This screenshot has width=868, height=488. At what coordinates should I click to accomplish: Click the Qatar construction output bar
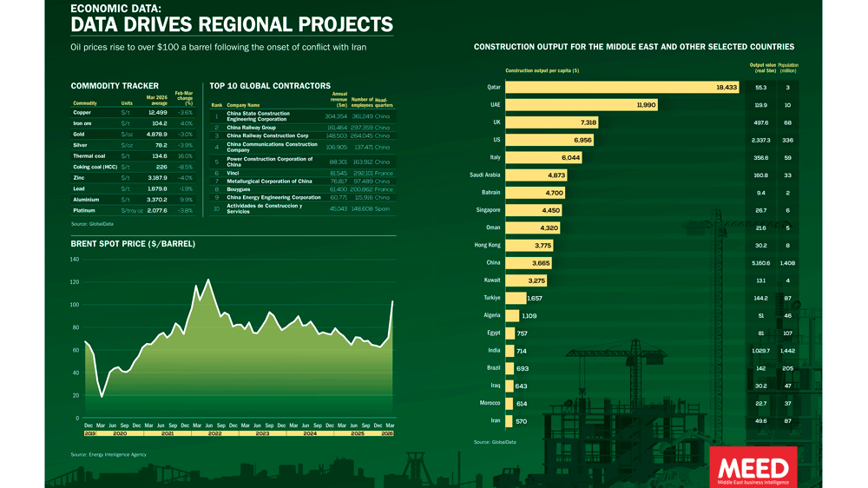click(621, 88)
